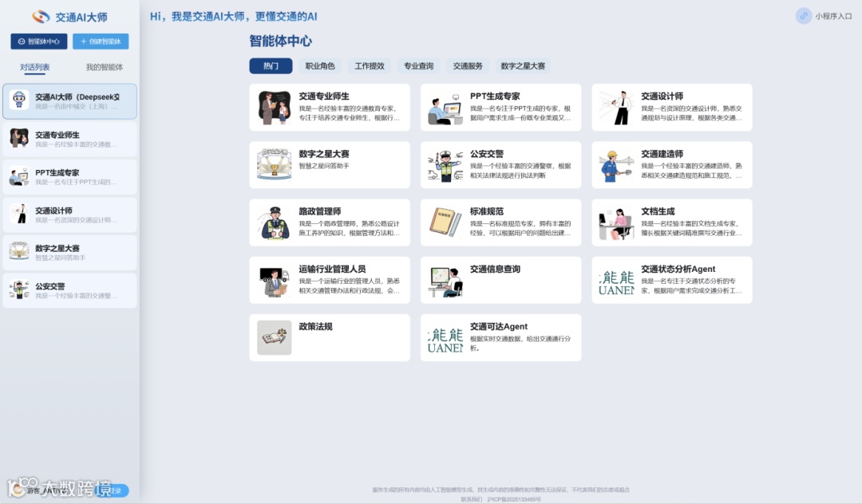Open 公安交警 conversation in sidebar
The height and width of the screenshot is (504, 862).
coord(69,290)
